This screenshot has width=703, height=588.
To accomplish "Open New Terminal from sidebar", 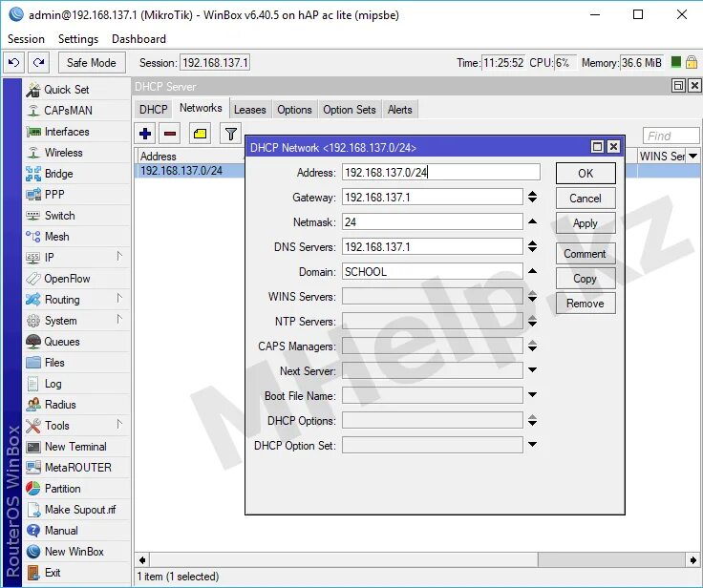I will click(75, 447).
